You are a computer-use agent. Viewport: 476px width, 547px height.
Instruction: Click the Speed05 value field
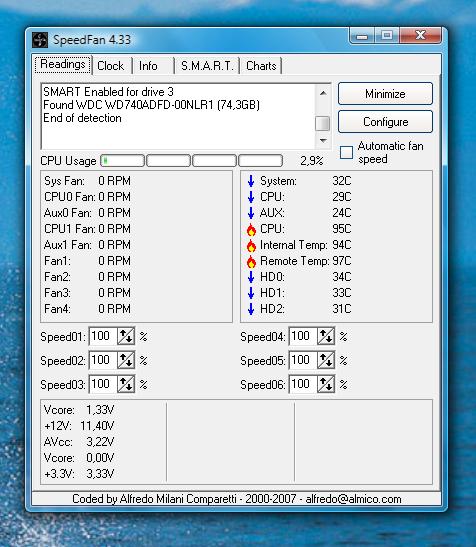pos(303,360)
